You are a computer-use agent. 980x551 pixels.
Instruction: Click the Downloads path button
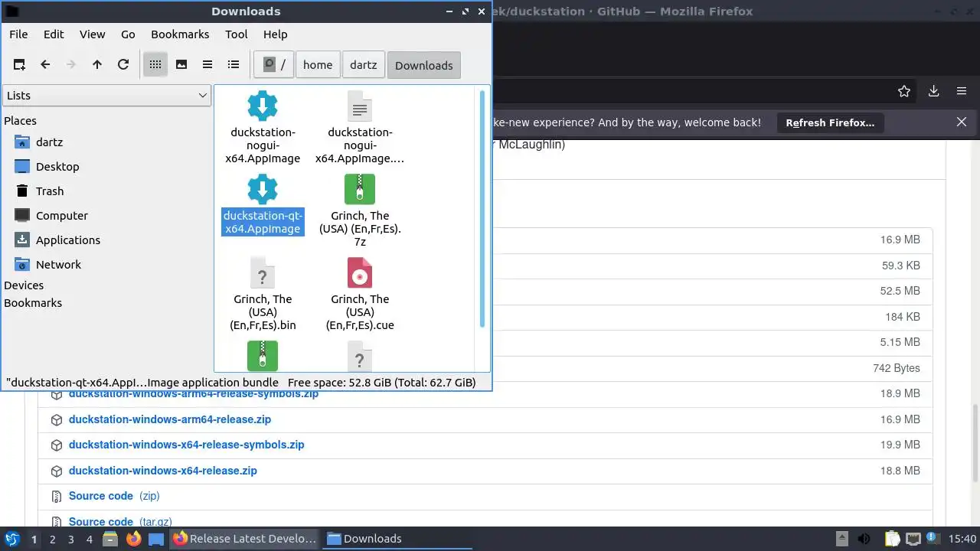coord(424,65)
